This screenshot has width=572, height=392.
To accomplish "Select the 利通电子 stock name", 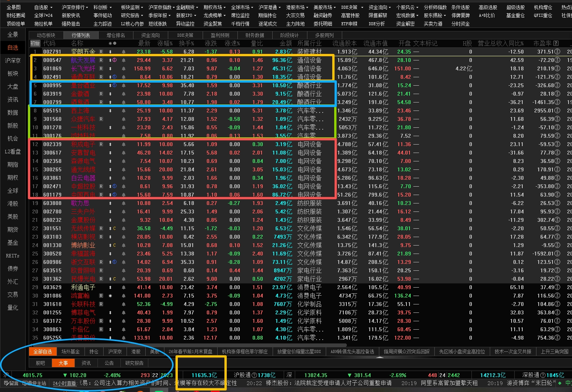I will pyautogui.click(x=83, y=287).
